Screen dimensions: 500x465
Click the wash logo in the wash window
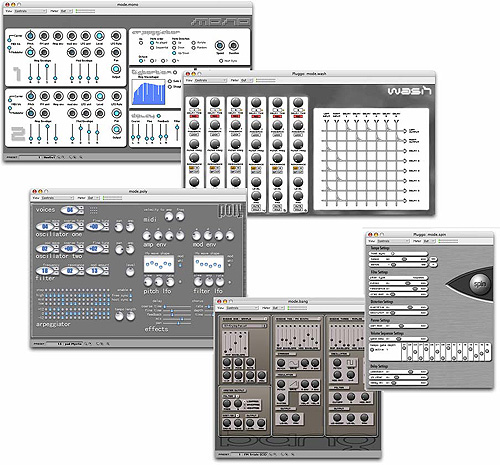click(409, 91)
